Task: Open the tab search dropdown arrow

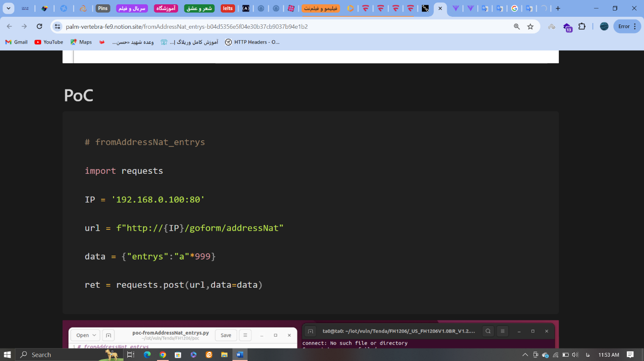Action: 9,8
